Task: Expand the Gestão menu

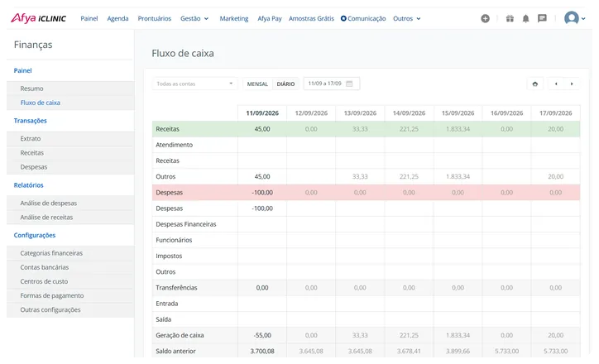Action: pos(194,18)
